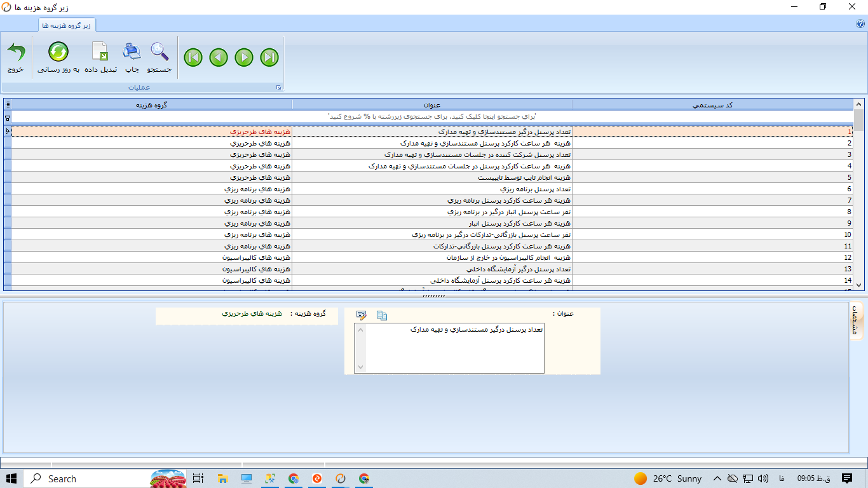Go to last record navigation button
This screenshot has height=488, width=868.
[x=269, y=58]
